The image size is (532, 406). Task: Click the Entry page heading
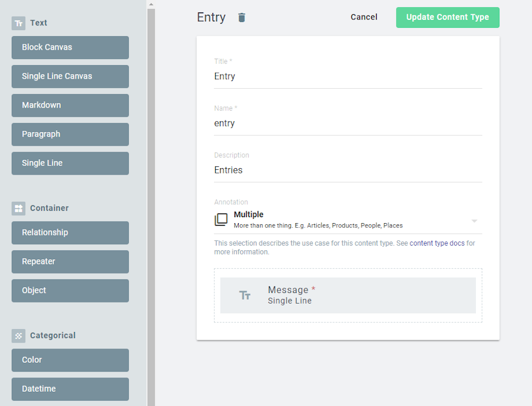tap(211, 17)
